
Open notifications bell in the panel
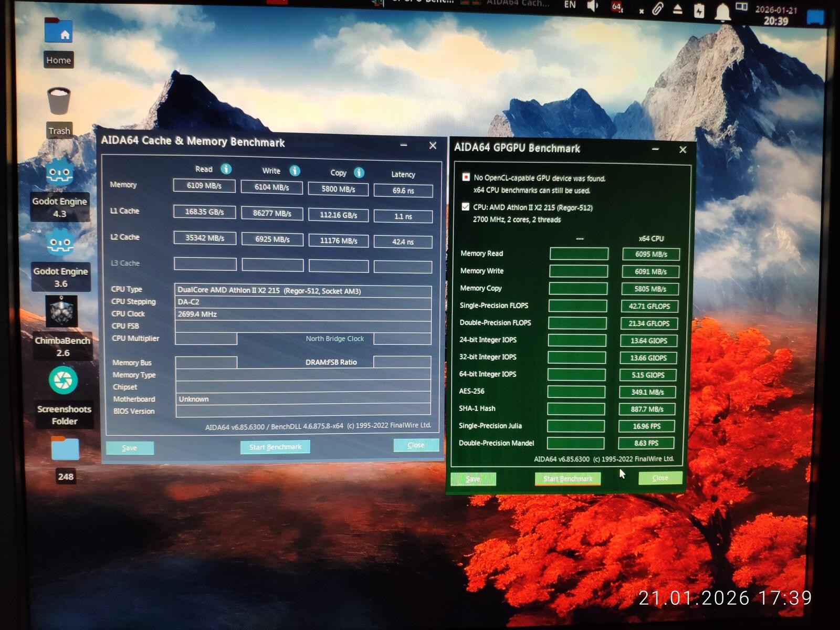723,12
